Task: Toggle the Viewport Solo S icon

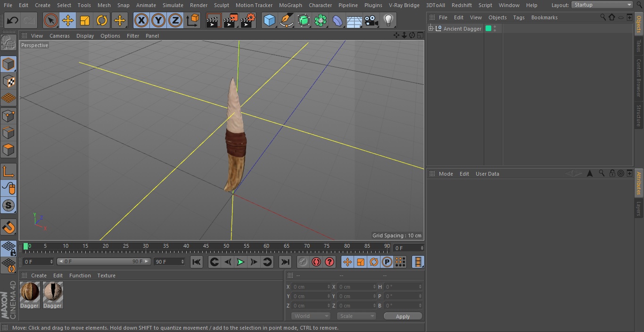Action: click(x=8, y=206)
